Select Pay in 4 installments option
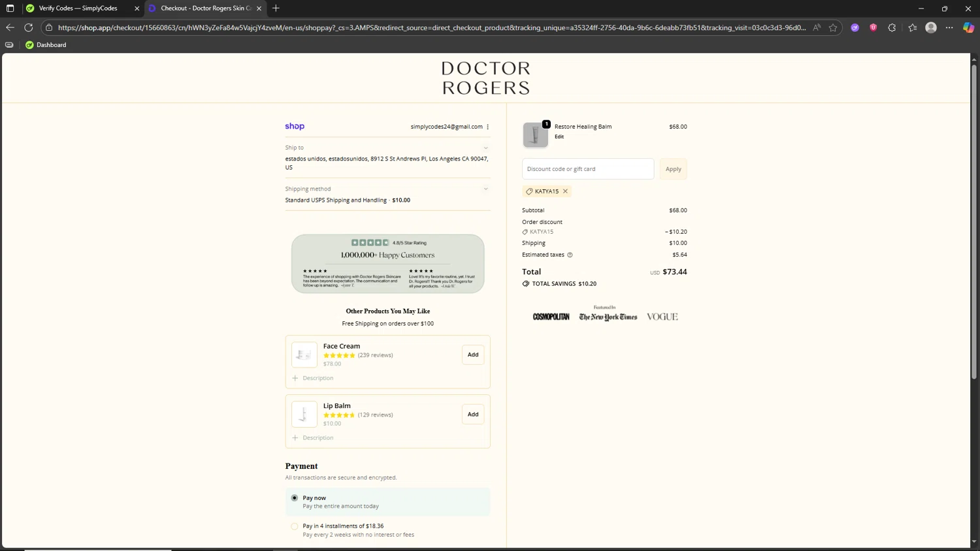Image resolution: width=980 pixels, height=551 pixels. (x=295, y=526)
